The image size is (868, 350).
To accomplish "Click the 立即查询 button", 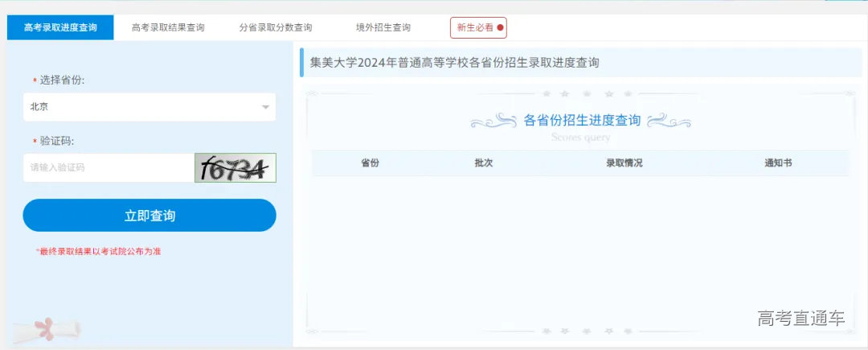I will tap(149, 216).
